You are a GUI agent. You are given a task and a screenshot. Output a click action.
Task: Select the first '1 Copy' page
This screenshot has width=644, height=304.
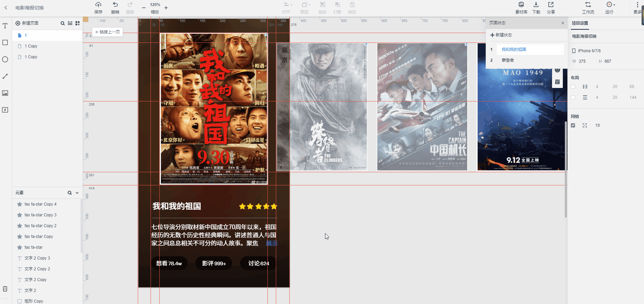tap(47, 46)
